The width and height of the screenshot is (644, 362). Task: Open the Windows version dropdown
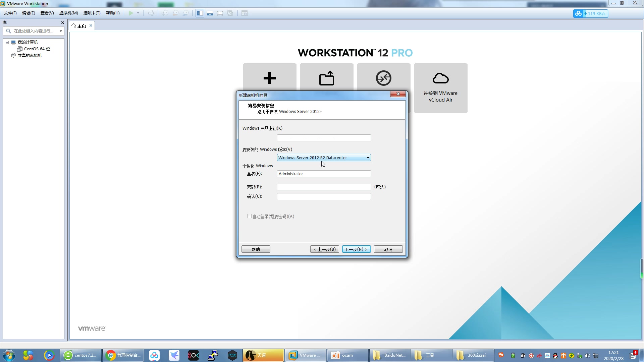368,158
